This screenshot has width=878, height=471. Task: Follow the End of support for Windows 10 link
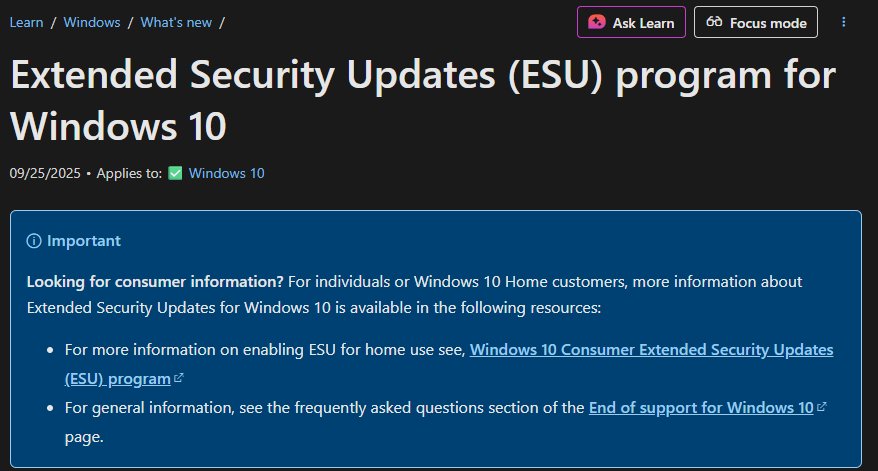pyautogui.click(x=701, y=407)
